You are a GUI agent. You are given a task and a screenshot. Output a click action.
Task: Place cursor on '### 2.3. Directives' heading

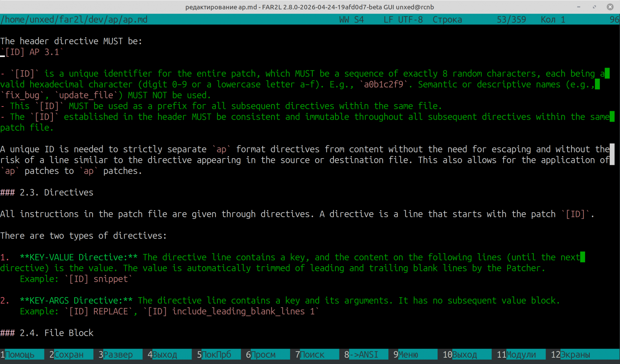[47, 192]
